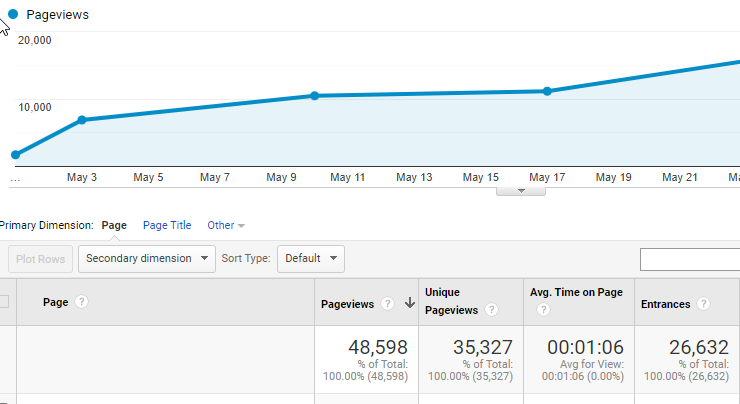Click the May 3 data point on chart
Screen dimensions: 740x404
[82, 120]
